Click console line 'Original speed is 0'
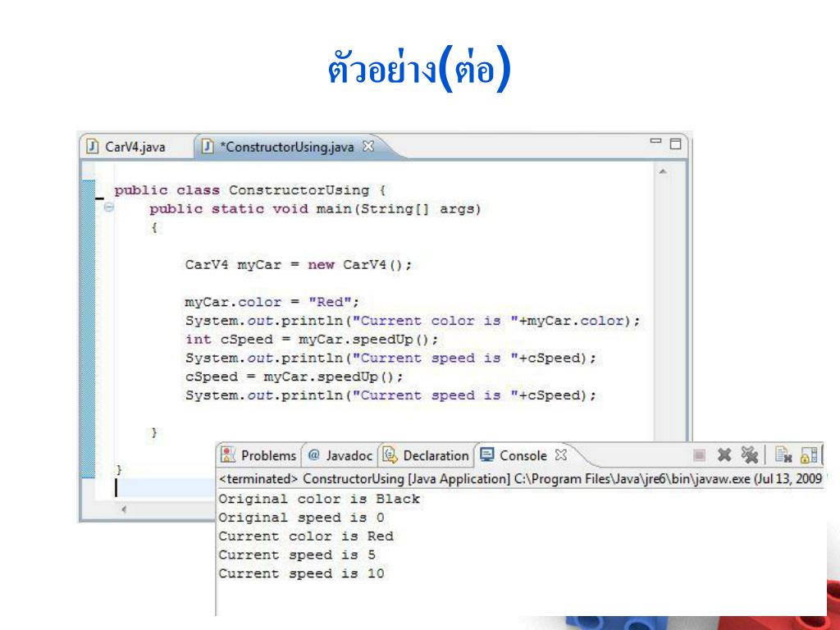 pyautogui.click(x=302, y=518)
